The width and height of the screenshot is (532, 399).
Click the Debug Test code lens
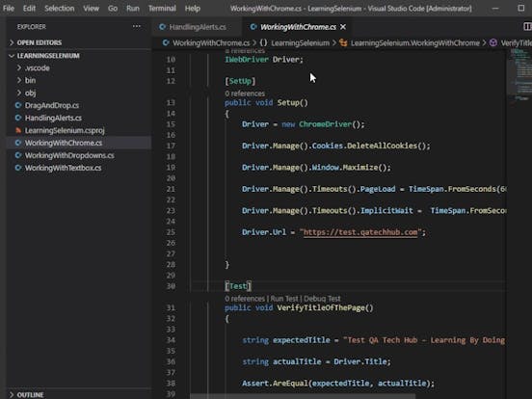tap(322, 299)
